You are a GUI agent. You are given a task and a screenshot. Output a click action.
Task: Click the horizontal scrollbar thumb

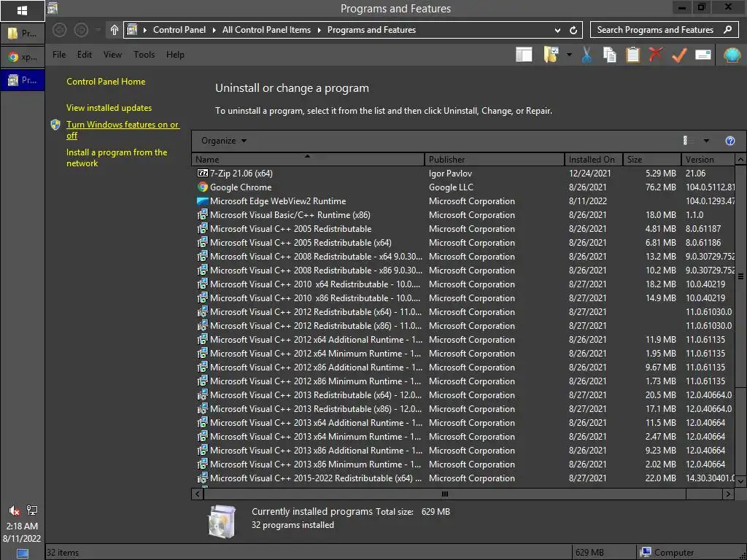444,494
